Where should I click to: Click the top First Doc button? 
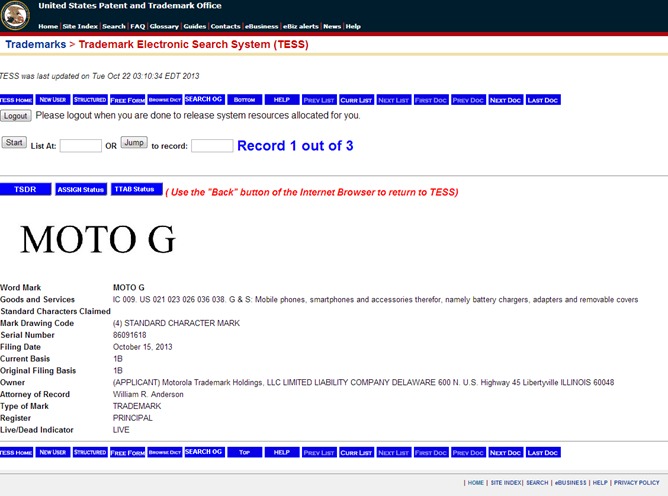[x=431, y=100]
